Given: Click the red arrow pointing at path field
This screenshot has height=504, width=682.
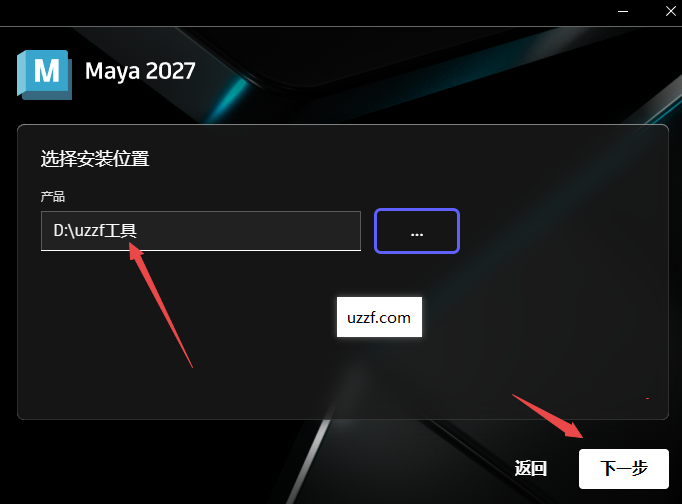Looking at the screenshot, I should click(159, 303).
